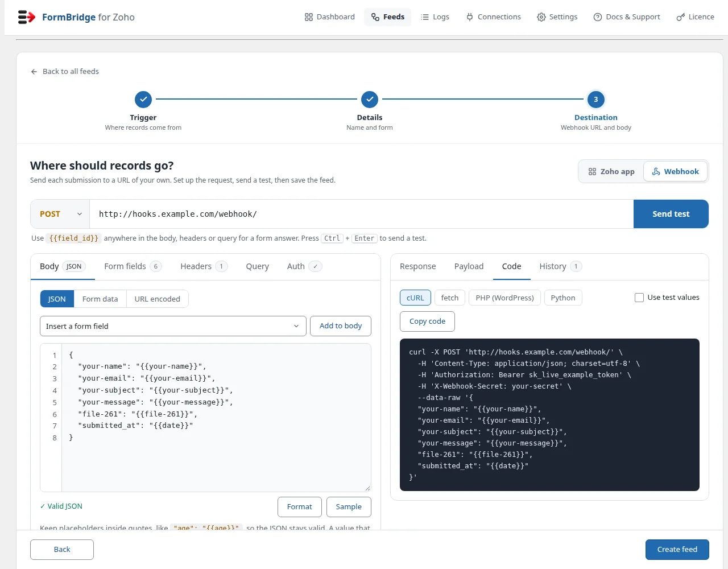
Task: Click the FormBridge logo icon
Action: [x=26, y=17]
